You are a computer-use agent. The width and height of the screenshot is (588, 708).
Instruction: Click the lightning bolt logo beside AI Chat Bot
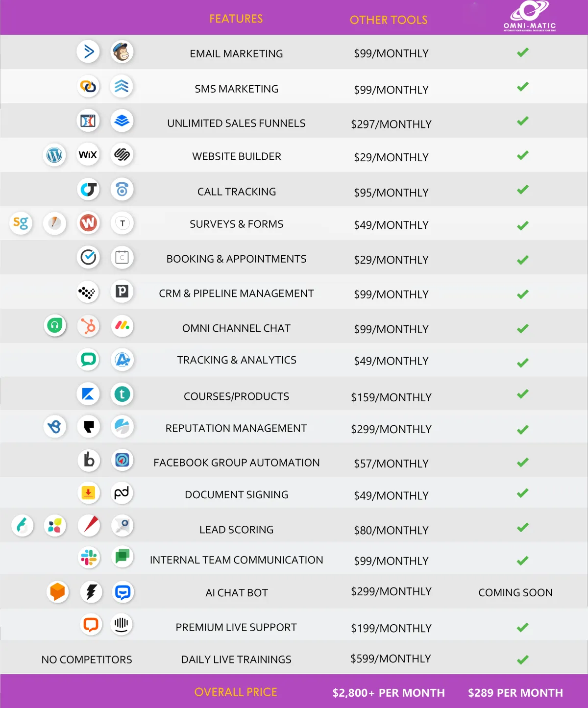click(x=91, y=592)
